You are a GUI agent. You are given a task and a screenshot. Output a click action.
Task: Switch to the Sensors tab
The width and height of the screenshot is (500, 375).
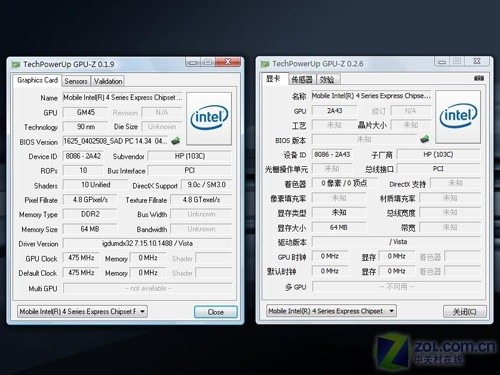pos(76,81)
